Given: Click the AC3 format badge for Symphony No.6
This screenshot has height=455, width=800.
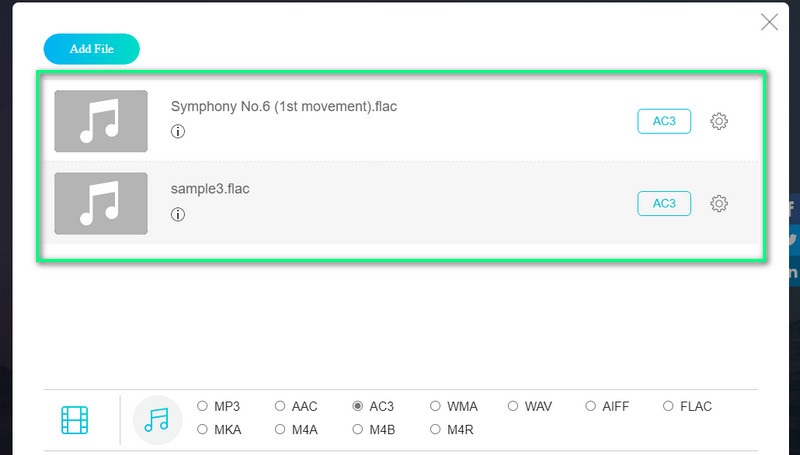Looking at the screenshot, I should tap(664, 121).
